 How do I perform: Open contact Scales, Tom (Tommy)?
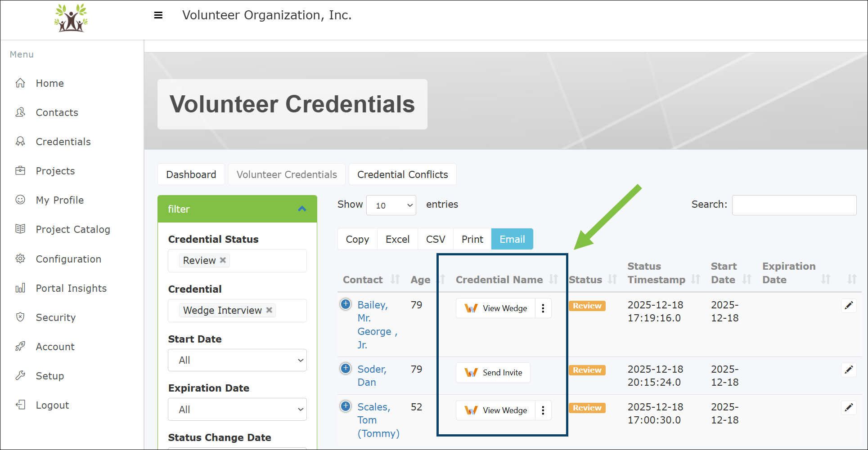[378, 420]
